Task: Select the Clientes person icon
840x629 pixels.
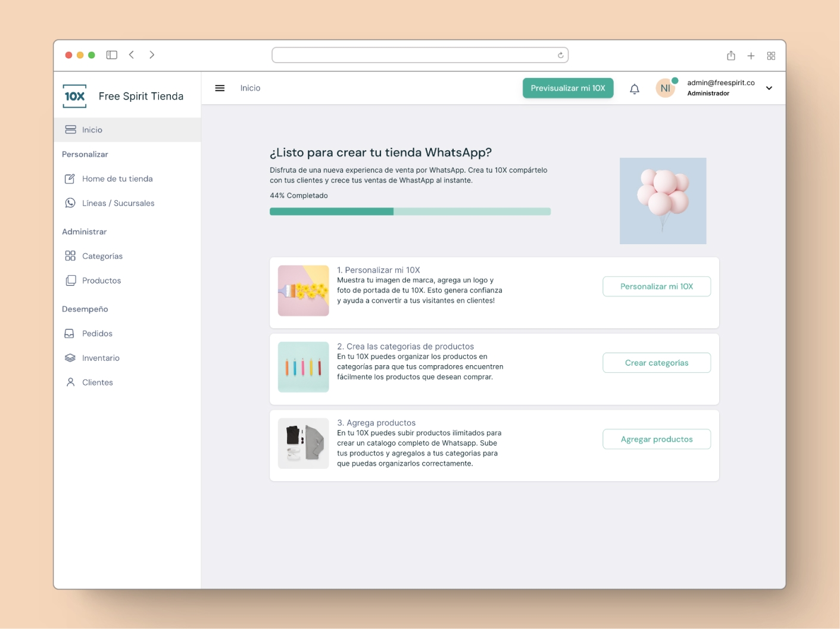Action: click(x=70, y=382)
